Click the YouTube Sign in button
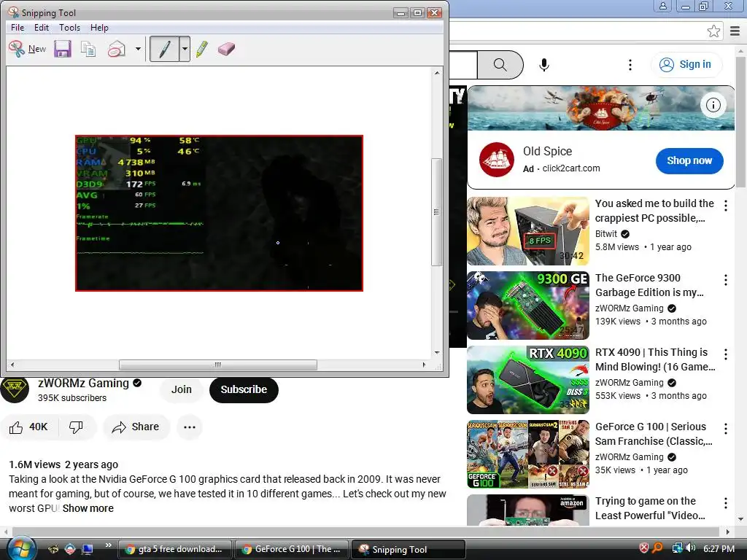The width and height of the screenshot is (747, 560). click(686, 65)
